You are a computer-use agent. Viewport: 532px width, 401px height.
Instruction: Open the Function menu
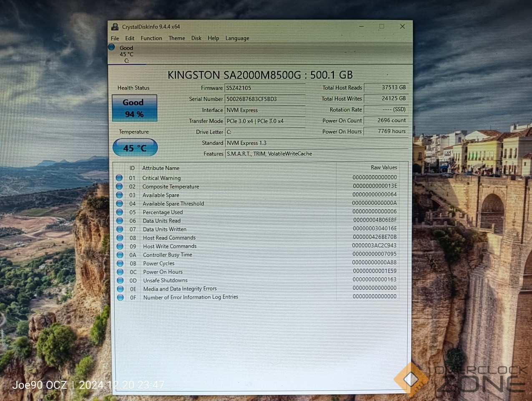[x=151, y=38]
